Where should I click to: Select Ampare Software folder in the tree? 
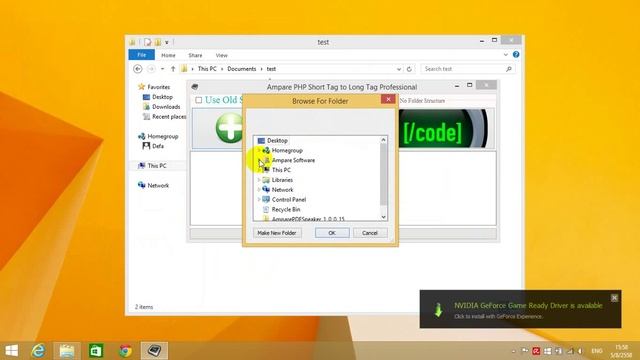tap(293, 160)
